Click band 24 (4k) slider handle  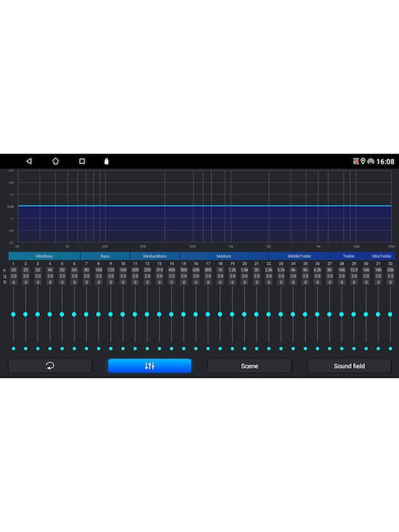tap(293, 314)
